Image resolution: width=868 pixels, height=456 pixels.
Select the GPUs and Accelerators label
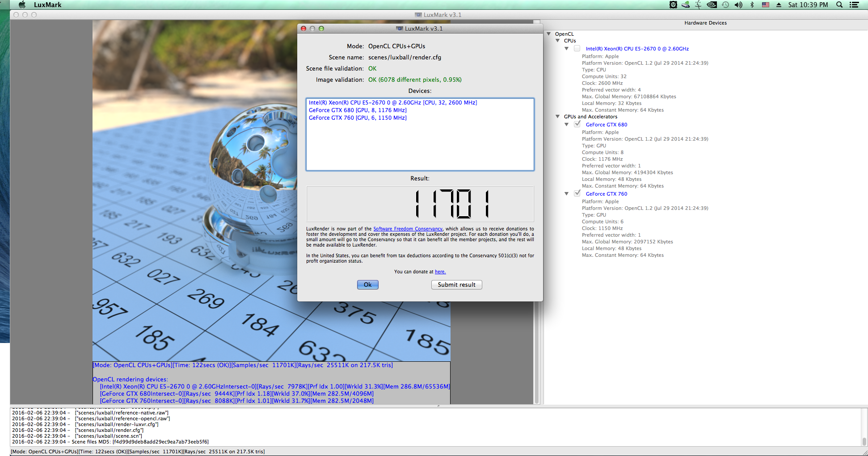(x=590, y=117)
